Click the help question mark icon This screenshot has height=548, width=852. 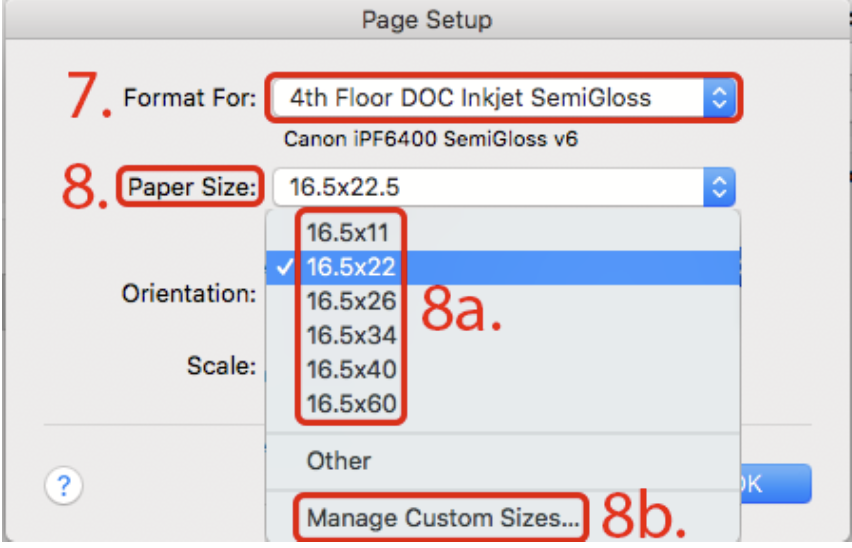tap(64, 485)
